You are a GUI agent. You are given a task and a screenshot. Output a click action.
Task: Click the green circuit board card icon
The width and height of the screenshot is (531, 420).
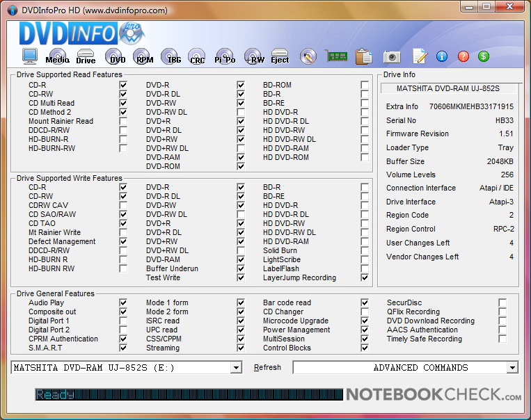click(x=336, y=56)
